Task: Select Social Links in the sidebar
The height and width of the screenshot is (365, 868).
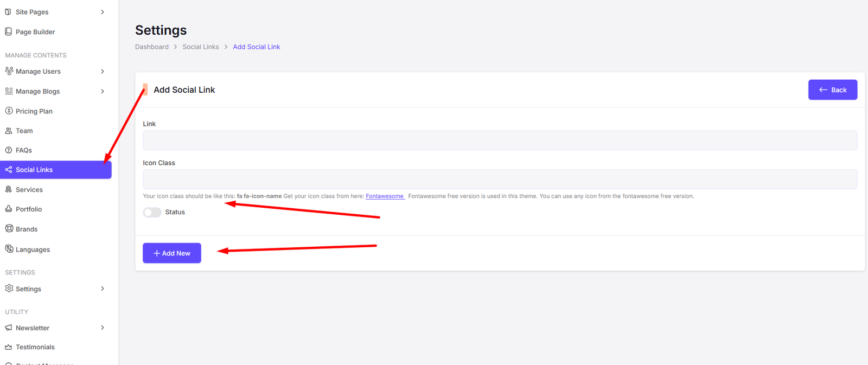Action: click(x=34, y=170)
